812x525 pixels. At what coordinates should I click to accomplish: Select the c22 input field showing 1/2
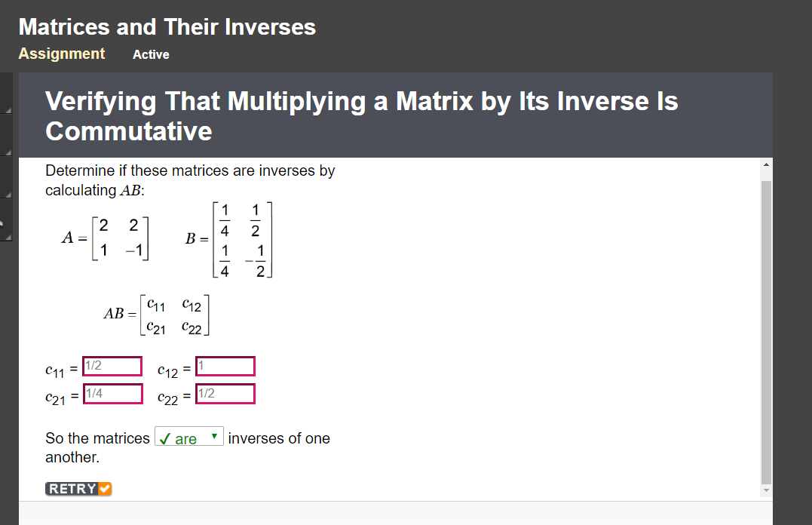coord(225,393)
